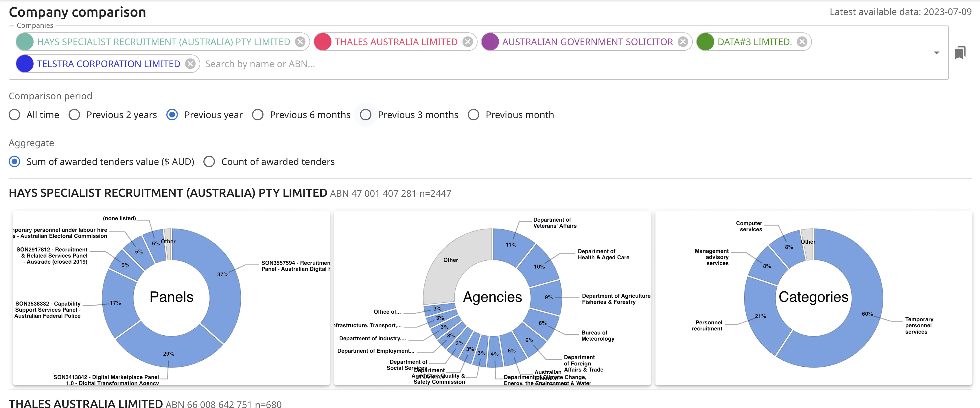Viewport: 980px width, 408px height.
Task: Select the All time period
Action: tap(15, 115)
